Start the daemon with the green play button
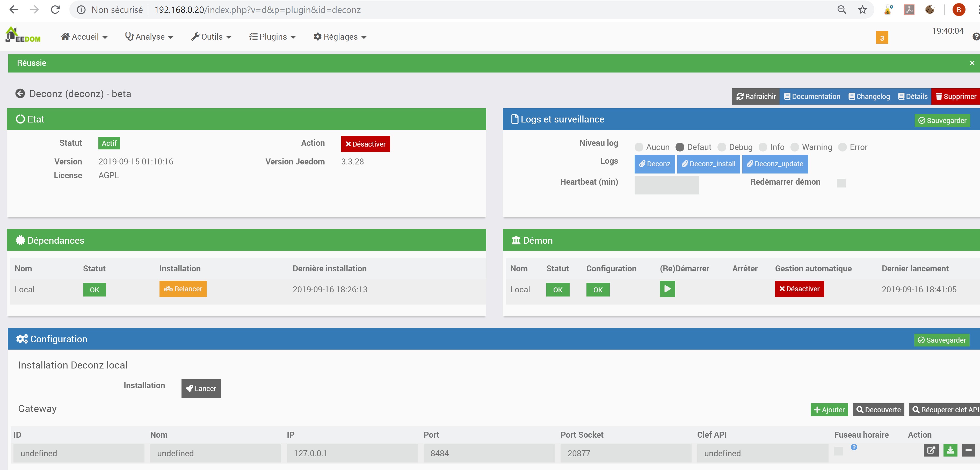Screen dimensions: 980x470 [x=667, y=289]
